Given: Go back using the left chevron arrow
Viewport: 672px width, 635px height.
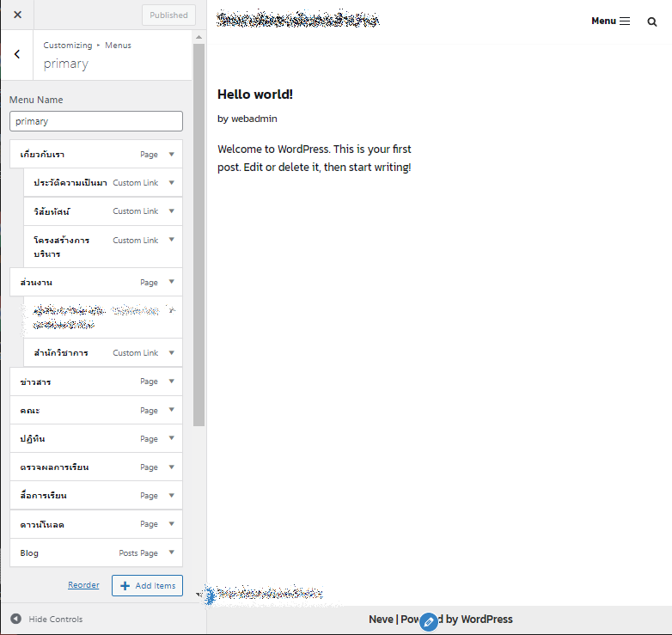Looking at the screenshot, I should (x=17, y=54).
